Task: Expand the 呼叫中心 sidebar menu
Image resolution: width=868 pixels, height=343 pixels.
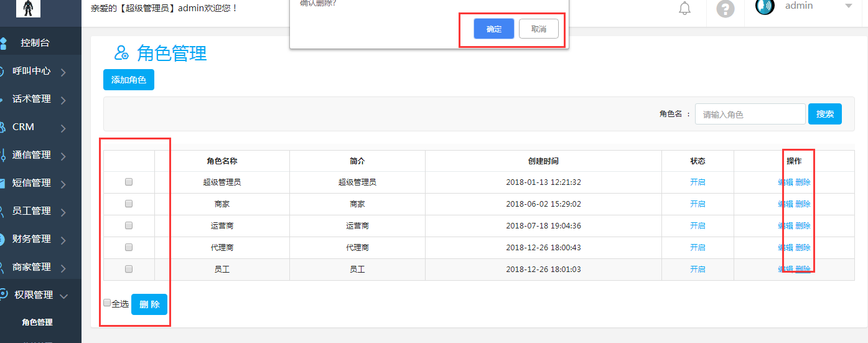Action: [63, 72]
